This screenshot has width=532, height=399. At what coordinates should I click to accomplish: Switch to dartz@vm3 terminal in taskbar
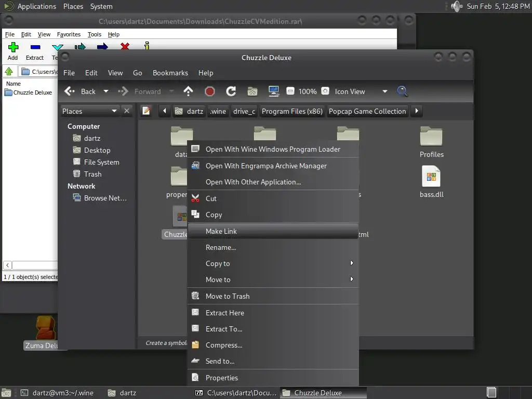click(57, 393)
